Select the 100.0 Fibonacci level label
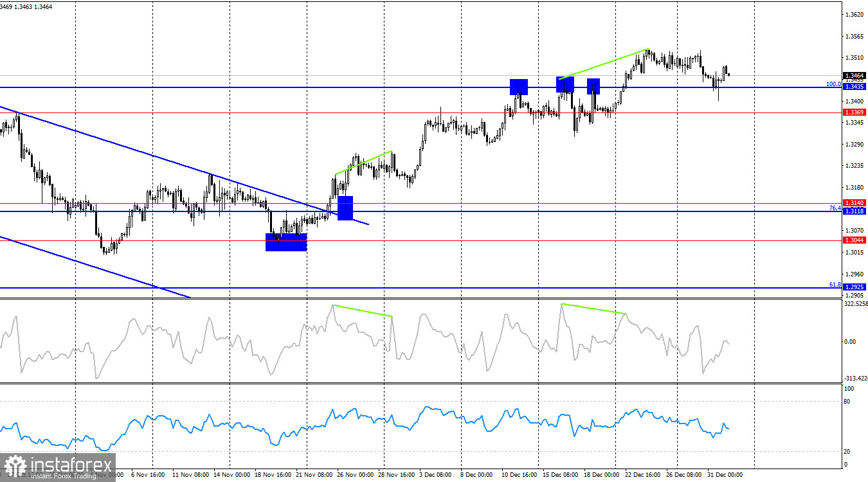 (x=834, y=84)
